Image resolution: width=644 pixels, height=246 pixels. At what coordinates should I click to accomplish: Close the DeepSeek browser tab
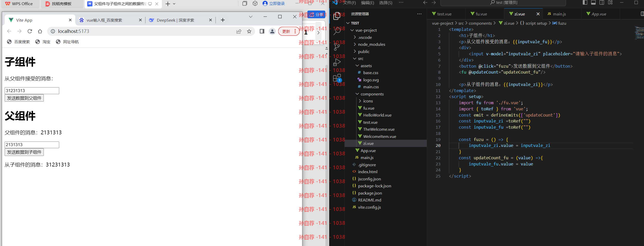[x=211, y=20]
